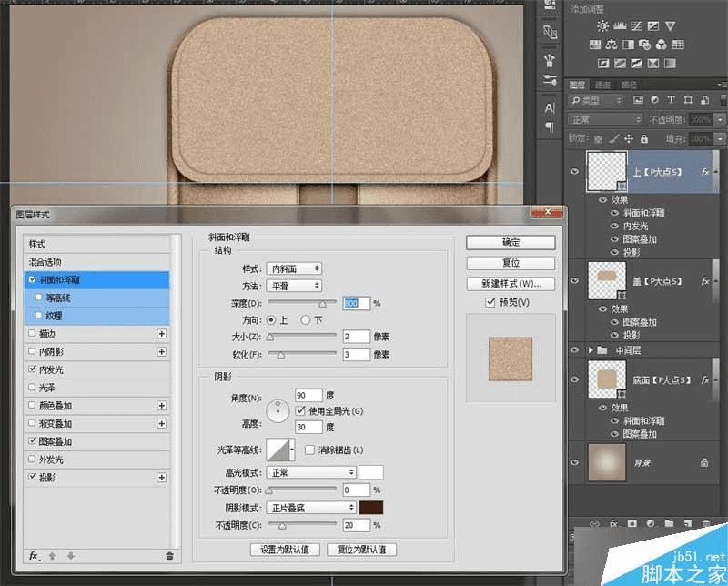Click the fx icon at dialog bottom

(x=34, y=555)
